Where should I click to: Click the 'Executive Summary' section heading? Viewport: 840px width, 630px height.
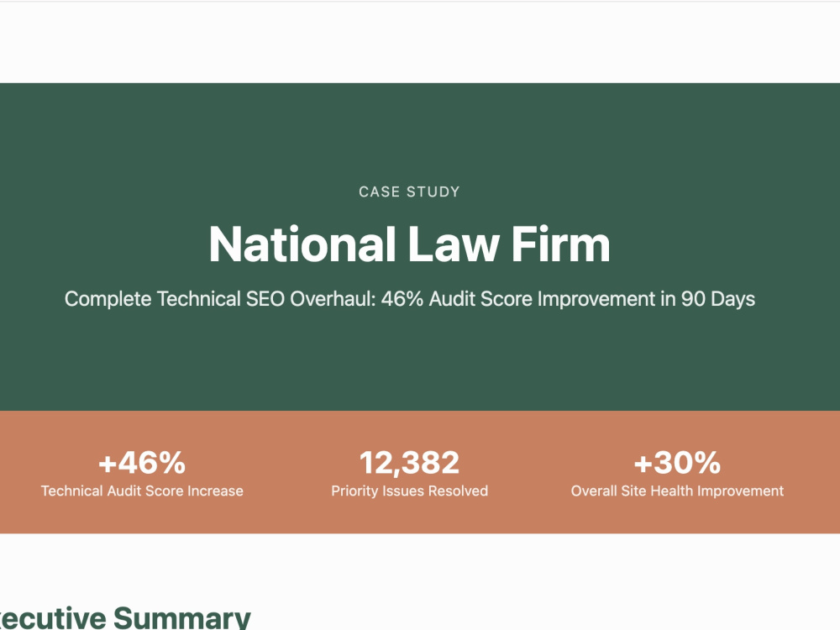point(125,617)
